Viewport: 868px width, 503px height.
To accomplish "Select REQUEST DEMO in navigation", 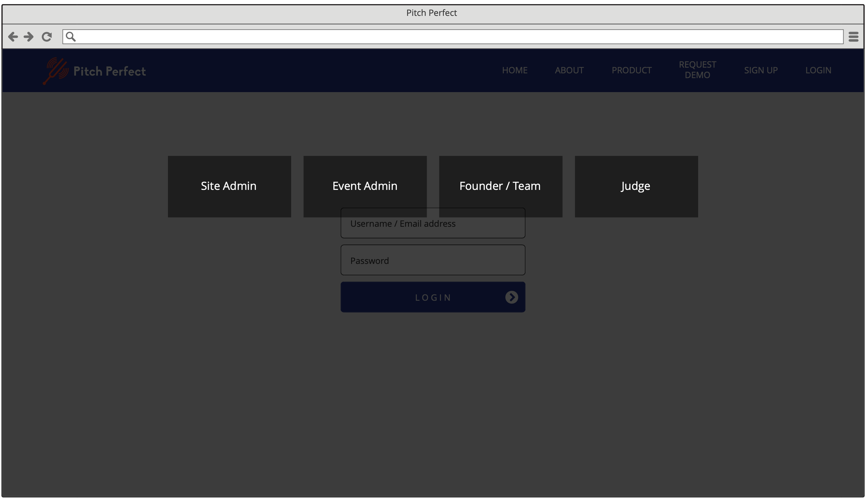I will click(x=697, y=70).
